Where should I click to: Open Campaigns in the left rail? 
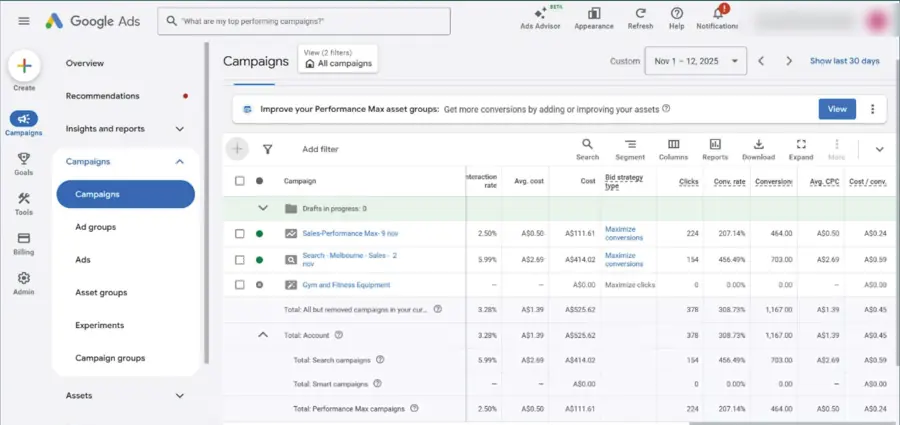coord(24,124)
